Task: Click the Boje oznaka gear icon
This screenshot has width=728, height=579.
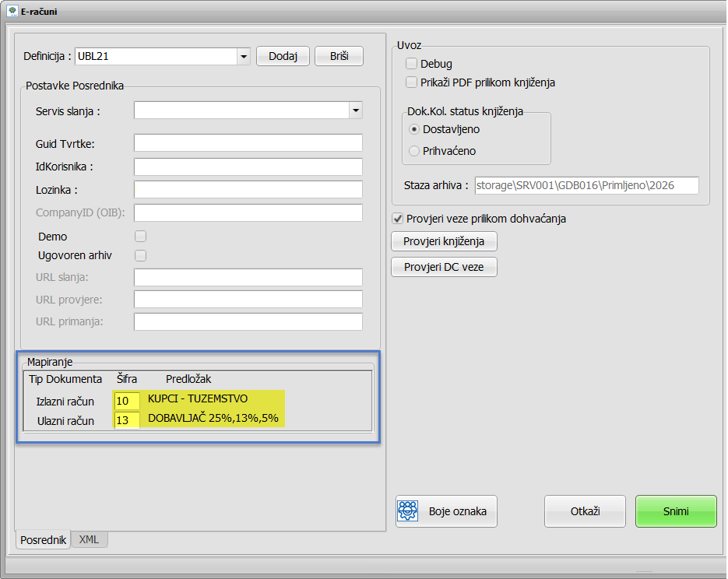Action: pos(409,511)
